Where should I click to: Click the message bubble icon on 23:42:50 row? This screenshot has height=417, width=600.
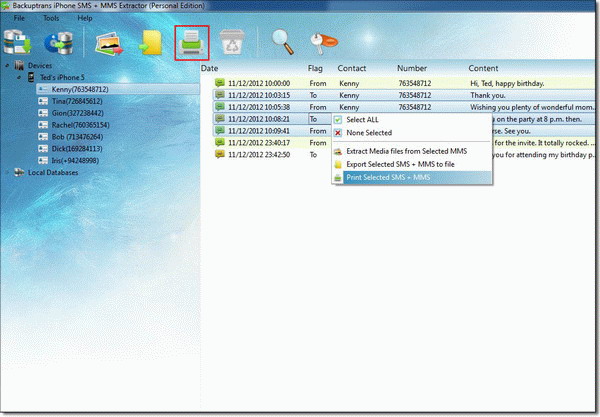tap(220, 154)
